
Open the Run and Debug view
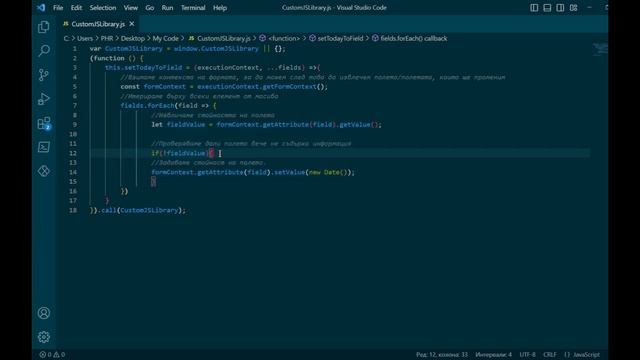click(x=44, y=99)
